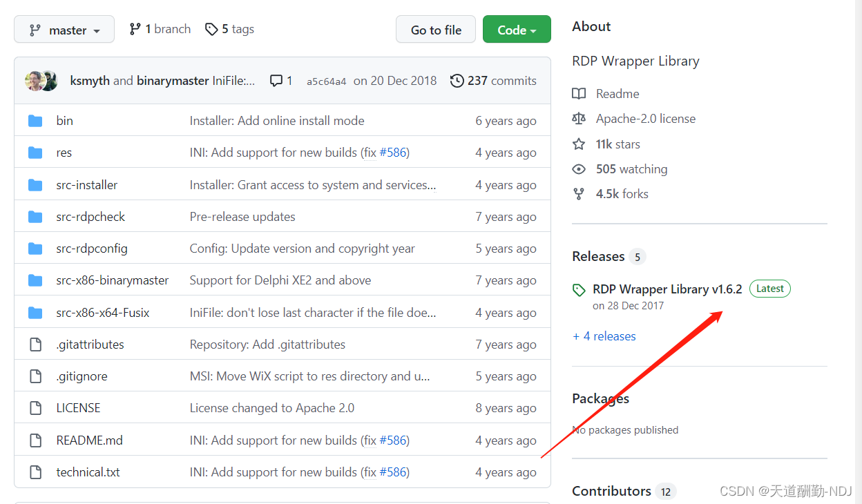The width and height of the screenshot is (862, 504).
Task: Open issue #586 link in the res row
Action: coord(392,153)
